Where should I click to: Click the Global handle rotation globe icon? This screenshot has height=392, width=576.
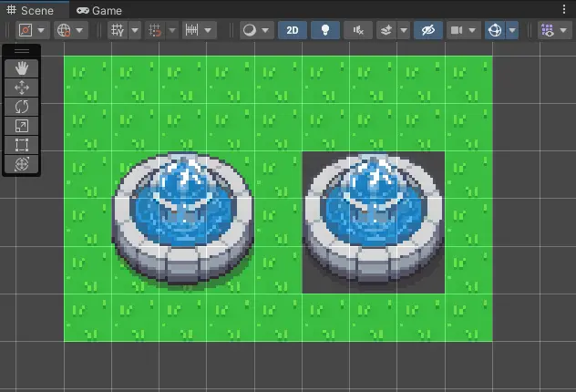(64, 30)
